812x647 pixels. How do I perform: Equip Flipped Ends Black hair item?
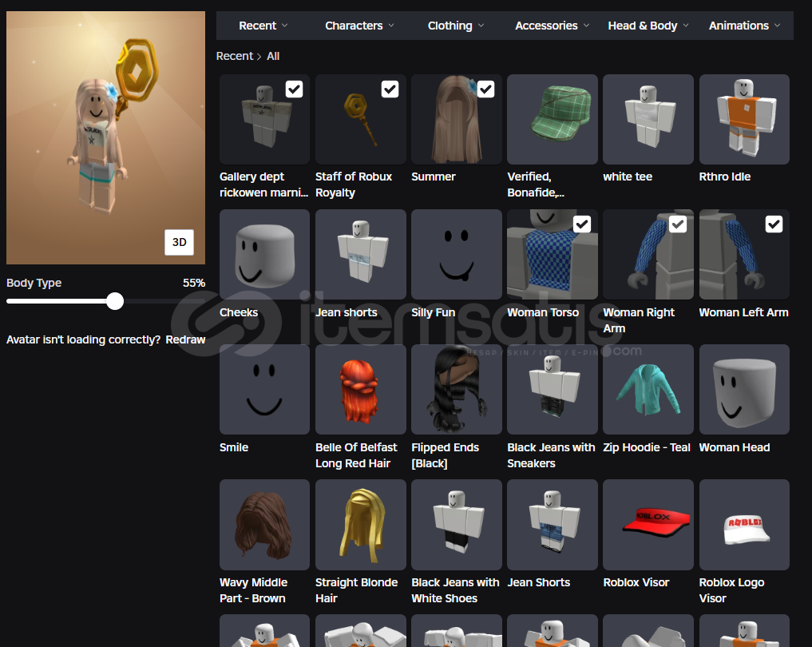point(456,389)
